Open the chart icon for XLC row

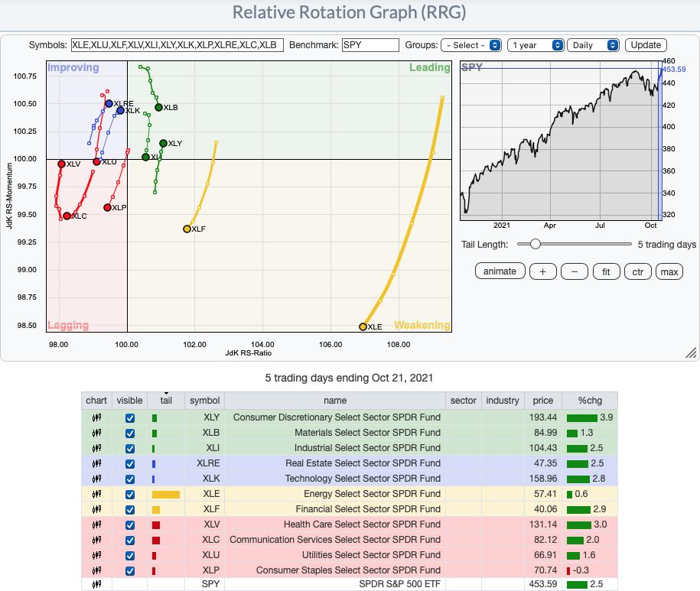(96, 540)
